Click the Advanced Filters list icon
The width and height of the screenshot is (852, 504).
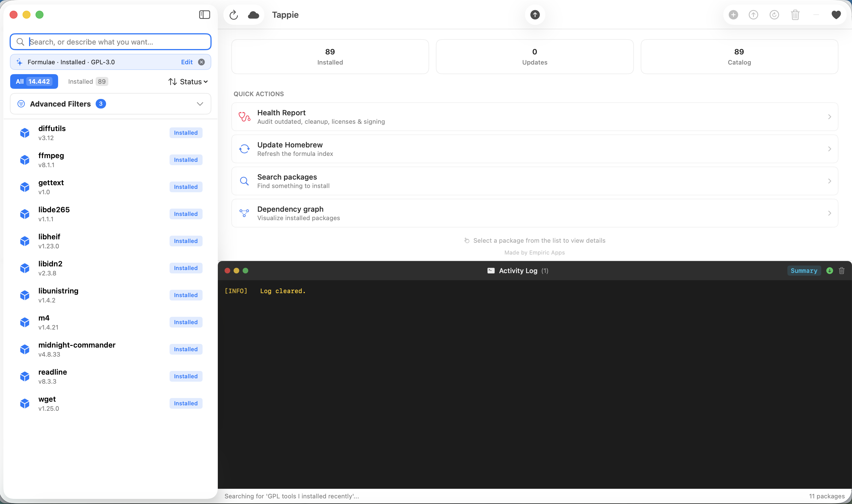[x=21, y=103]
